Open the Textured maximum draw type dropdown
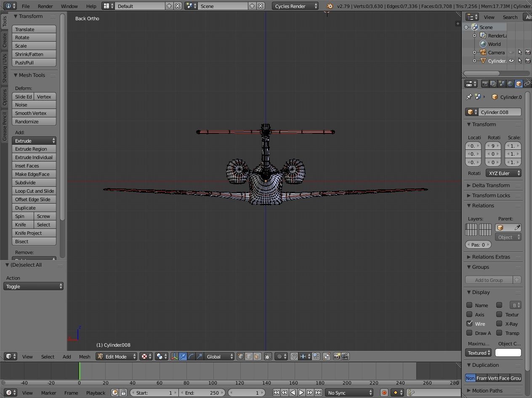 click(478, 353)
